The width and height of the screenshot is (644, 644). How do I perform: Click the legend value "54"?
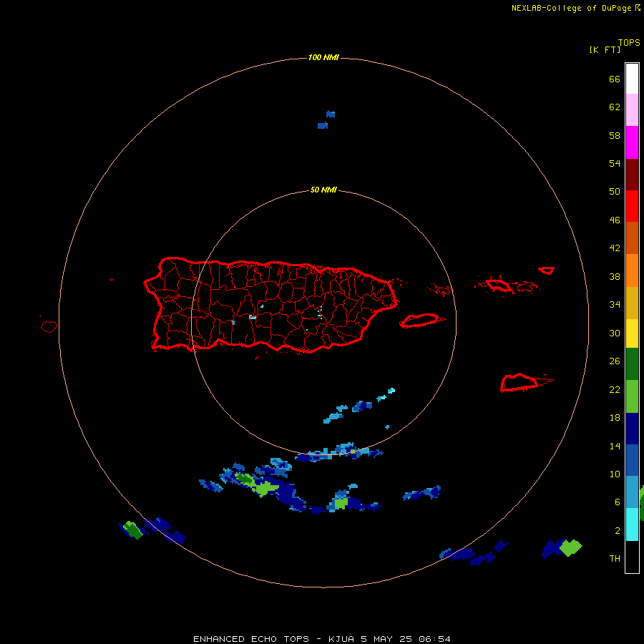tap(615, 163)
